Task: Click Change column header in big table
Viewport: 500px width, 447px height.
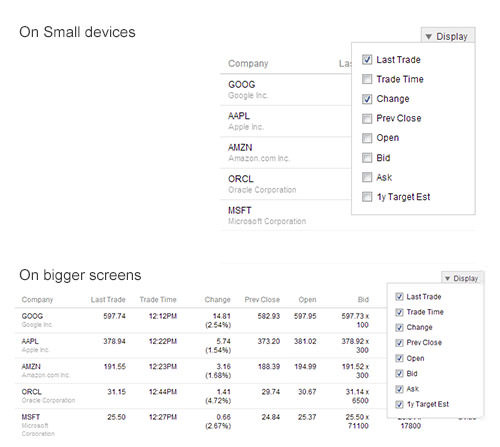Action: [x=217, y=300]
